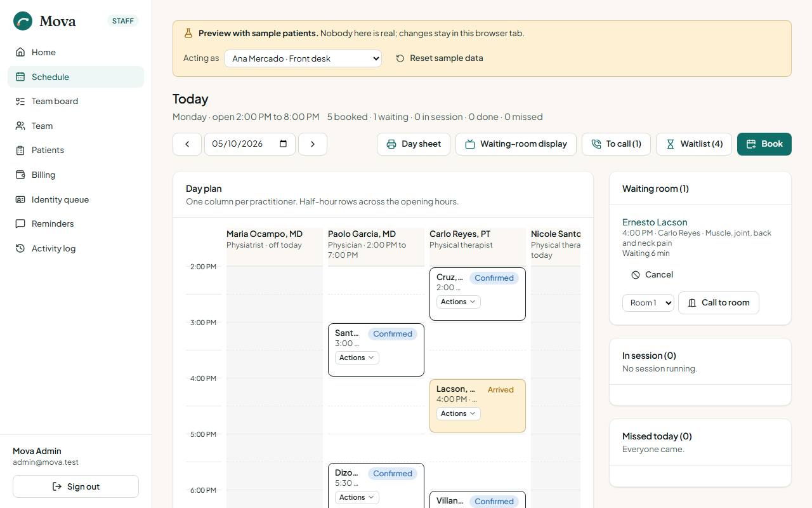Open the Acting as role dropdown
The height and width of the screenshot is (508, 812).
pos(303,58)
